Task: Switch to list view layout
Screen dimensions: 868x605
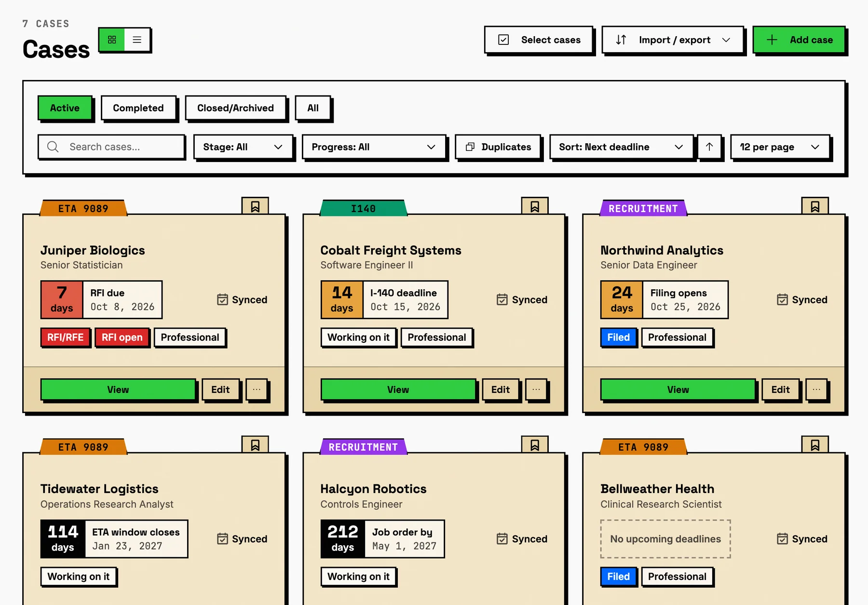Action: pyautogui.click(x=137, y=40)
